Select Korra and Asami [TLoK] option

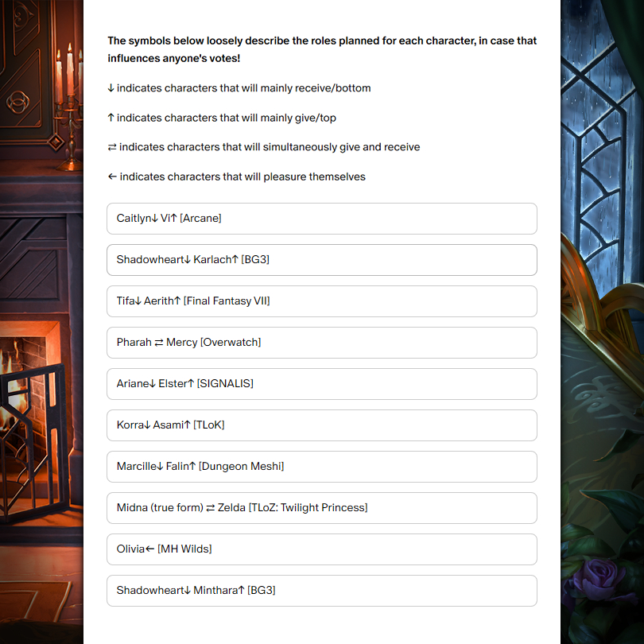tap(321, 425)
